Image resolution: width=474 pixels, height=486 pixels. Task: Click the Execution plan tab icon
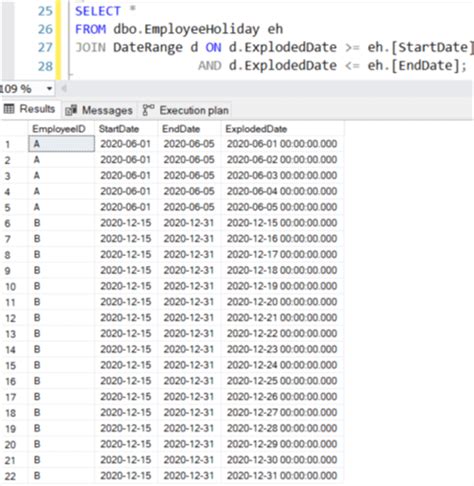tap(148, 110)
